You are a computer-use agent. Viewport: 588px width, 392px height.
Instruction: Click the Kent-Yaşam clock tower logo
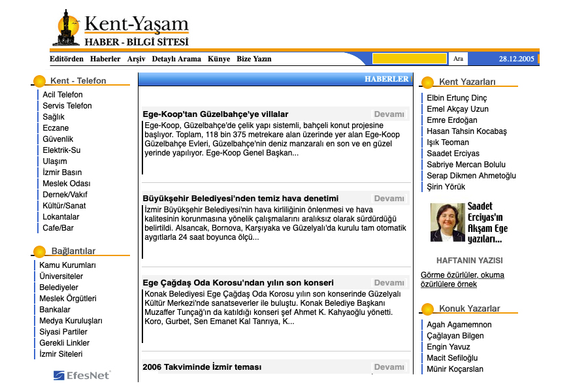coord(67,29)
